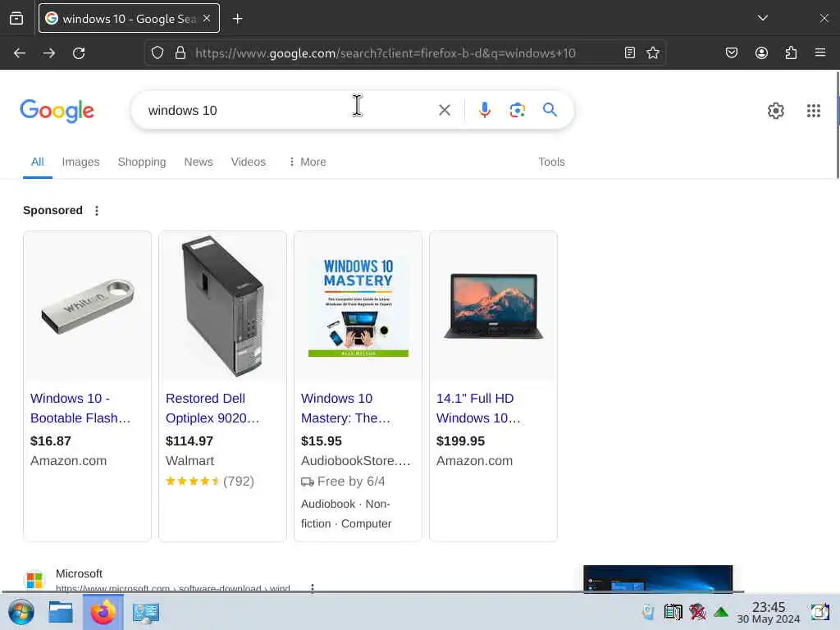This screenshot has height=630, width=840.
Task: Switch to Firefox in taskbar
Action: pos(103,612)
